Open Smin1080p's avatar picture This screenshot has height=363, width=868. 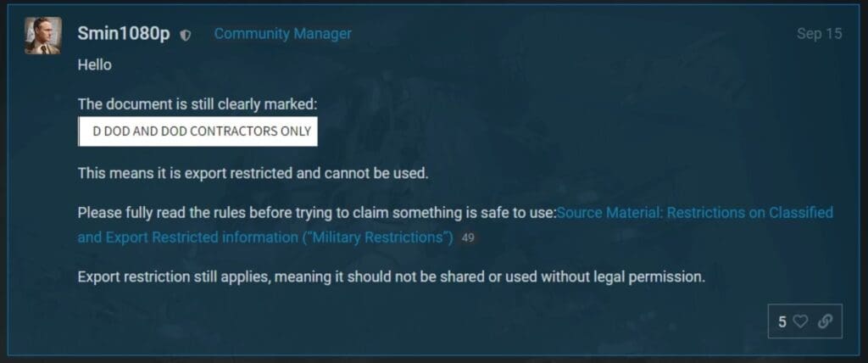[42, 36]
